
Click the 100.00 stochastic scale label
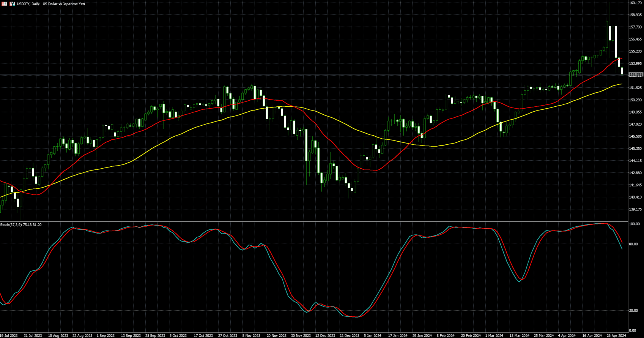pos(634,224)
